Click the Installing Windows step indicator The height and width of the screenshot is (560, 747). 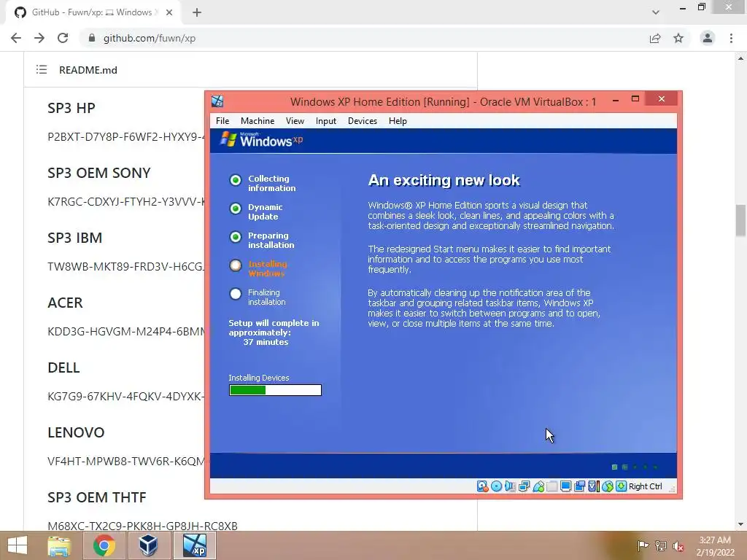tap(236, 265)
